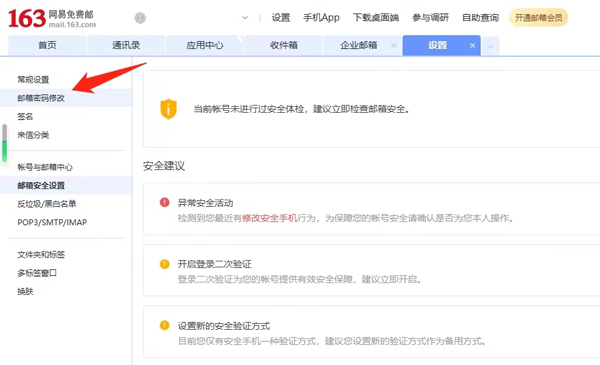The width and height of the screenshot is (600, 365).
Task: Click orange warning icon beside 开启登录二次验证
Action: 165,264
